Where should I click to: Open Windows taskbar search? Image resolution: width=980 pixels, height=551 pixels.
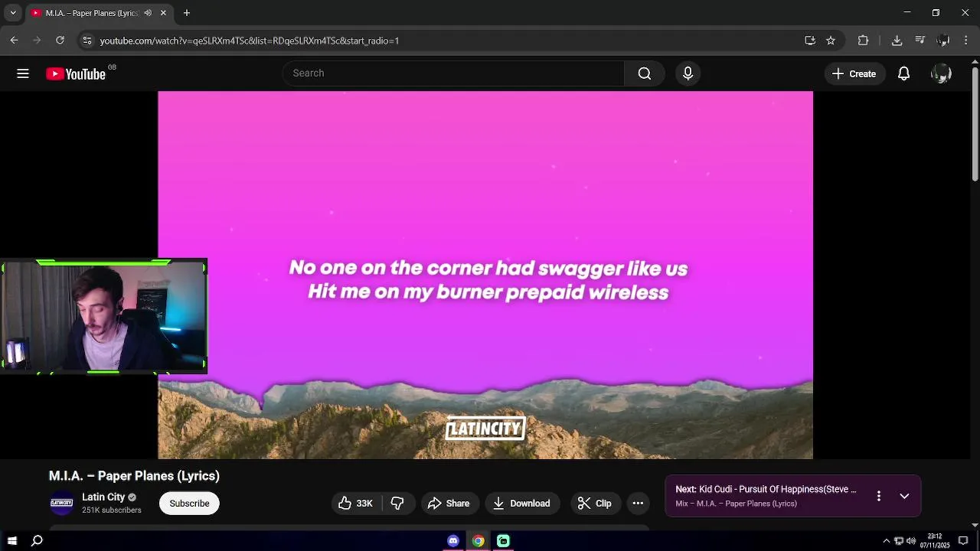click(x=37, y=541)
